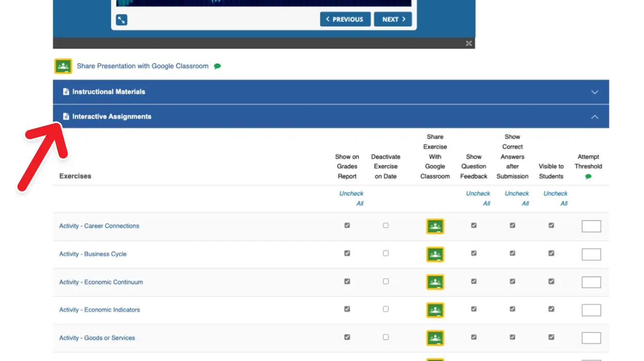The width and height of the screenshot is (644, 361).
Task: Click Uncheck All under Show Question Feedback
Action: pos(478,199)
